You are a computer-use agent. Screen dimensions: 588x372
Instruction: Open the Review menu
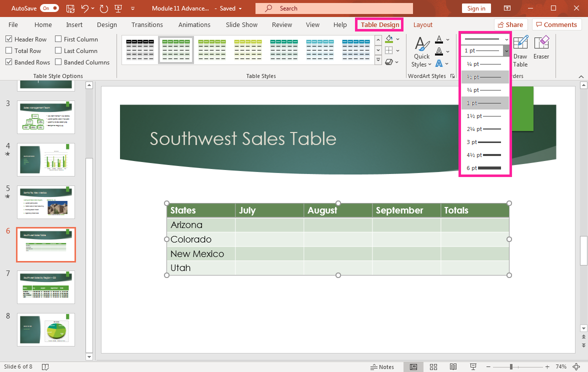tap(281, 24)
